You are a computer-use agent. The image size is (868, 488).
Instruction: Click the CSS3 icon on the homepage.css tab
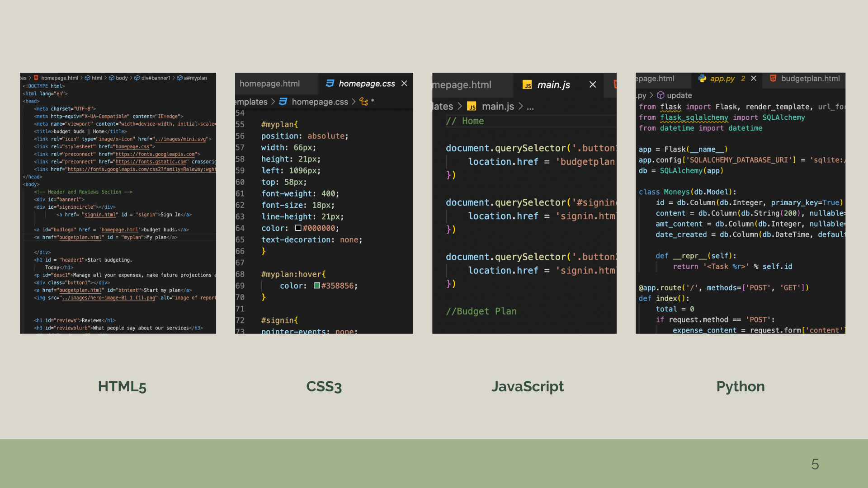330,84
